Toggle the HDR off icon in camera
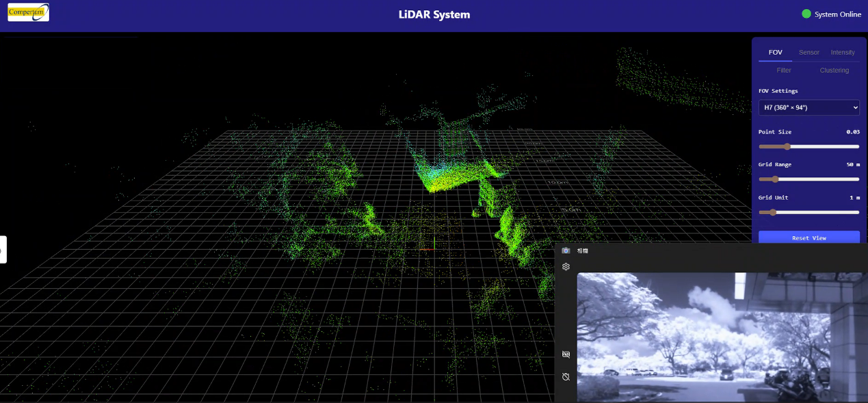Viewport: 868px width, 403px height. pos(566,354)
